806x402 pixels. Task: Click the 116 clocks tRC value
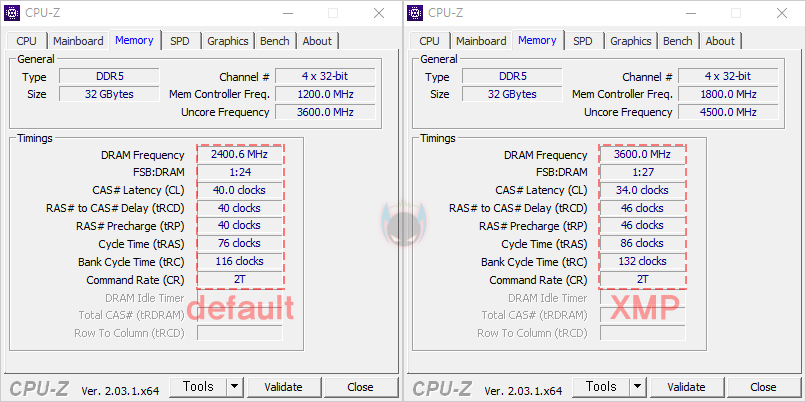tap(240, 261)
